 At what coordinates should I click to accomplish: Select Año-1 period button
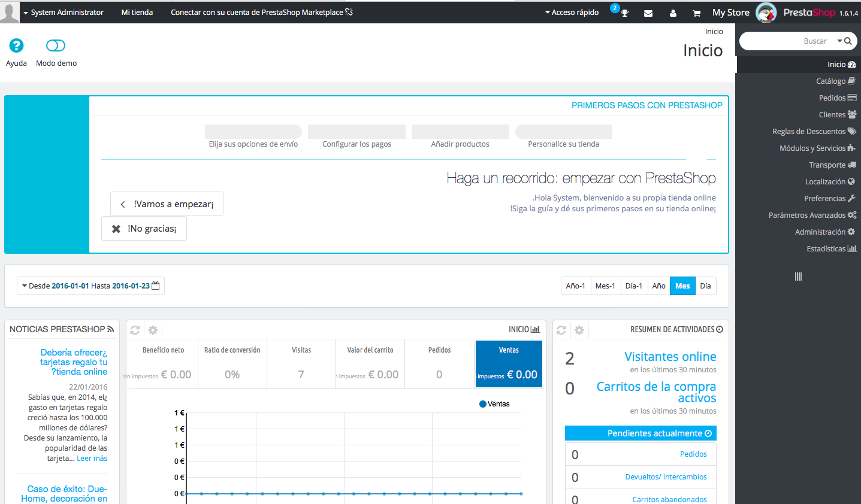point(576,286)
